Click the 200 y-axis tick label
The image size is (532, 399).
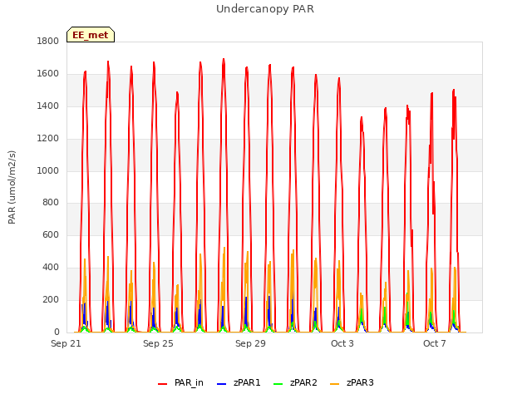click(x=51, y=299)
